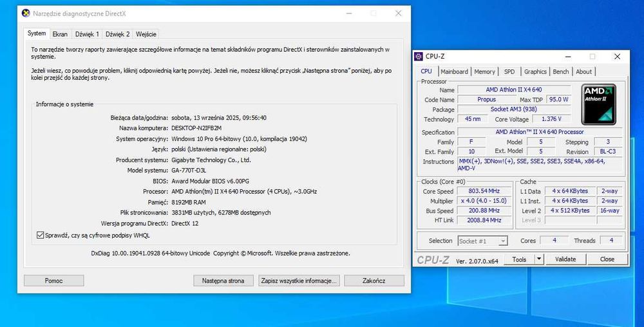Viewport: 644px width, 327px height.
Task: Click the Revision BL-C3 value
Action: click(608, 151)
